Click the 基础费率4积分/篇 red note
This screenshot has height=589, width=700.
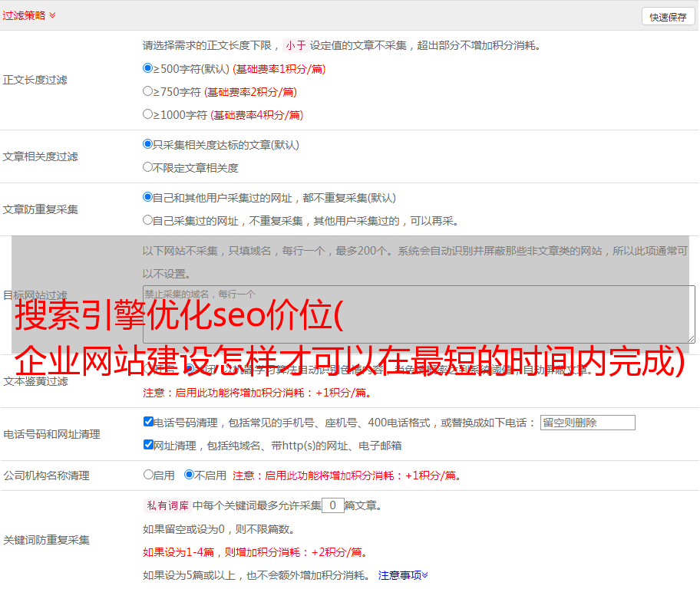(256, 115)
